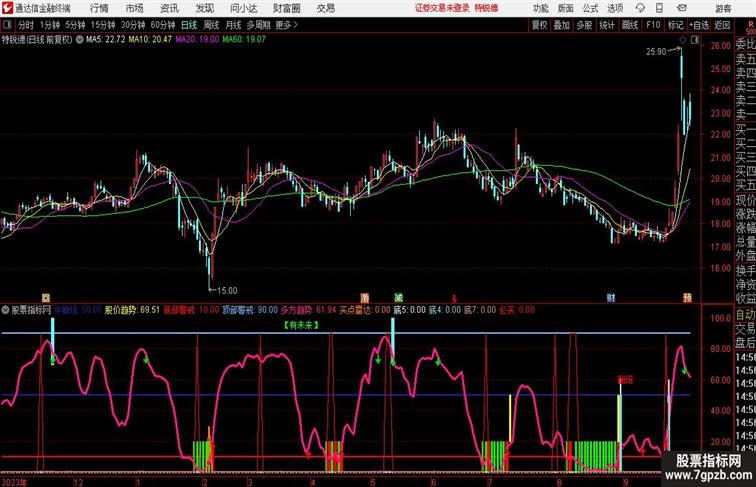Click the 25.90 high price label
Screen dimensions: 756x487
656,52
